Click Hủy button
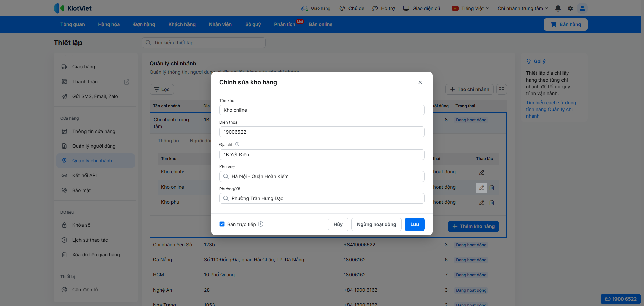644x306 pixels. pyautogui.click(x=338, y=224)
